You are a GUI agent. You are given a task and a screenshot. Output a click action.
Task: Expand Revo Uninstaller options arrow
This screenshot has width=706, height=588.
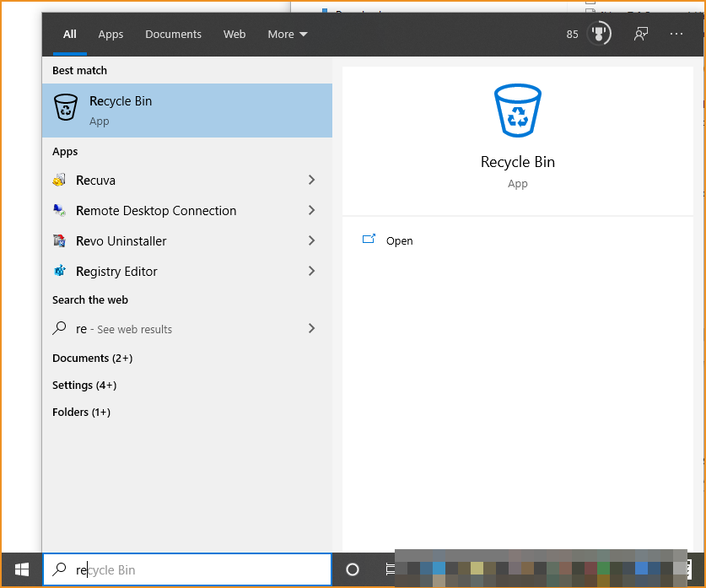[311, 241]
